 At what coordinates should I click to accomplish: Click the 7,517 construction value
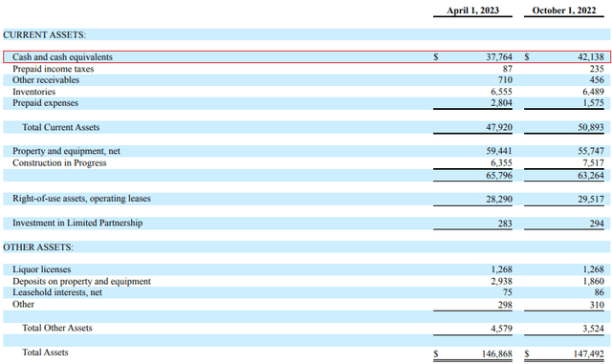click(593, 162)
